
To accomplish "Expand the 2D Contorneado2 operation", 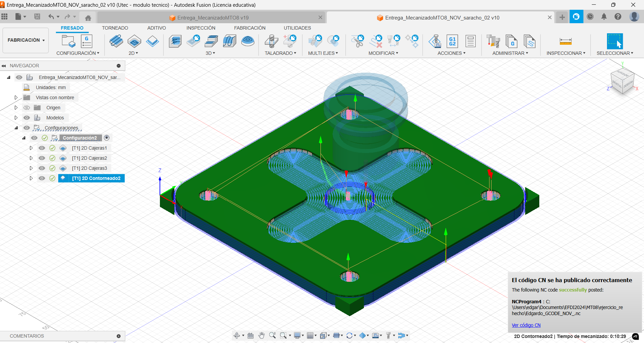I will [31, 178].
